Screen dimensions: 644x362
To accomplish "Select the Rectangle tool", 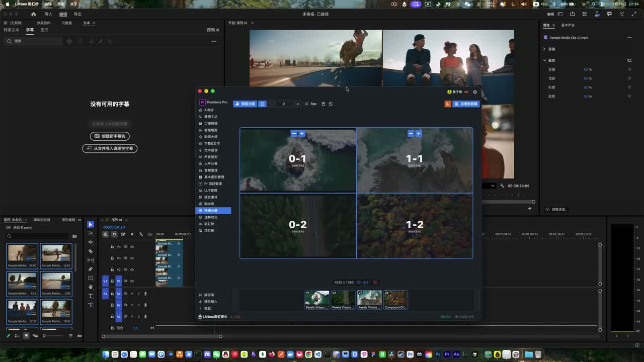I will tap(91, 278).
